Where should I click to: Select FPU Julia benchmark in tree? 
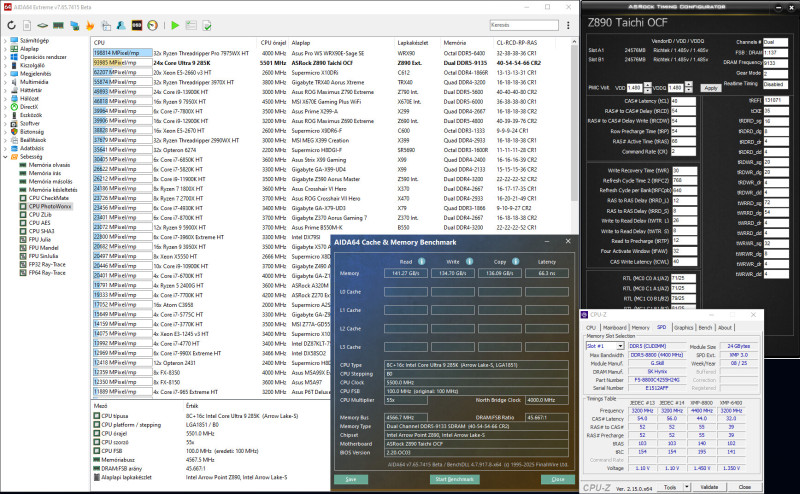click(40, 239)
